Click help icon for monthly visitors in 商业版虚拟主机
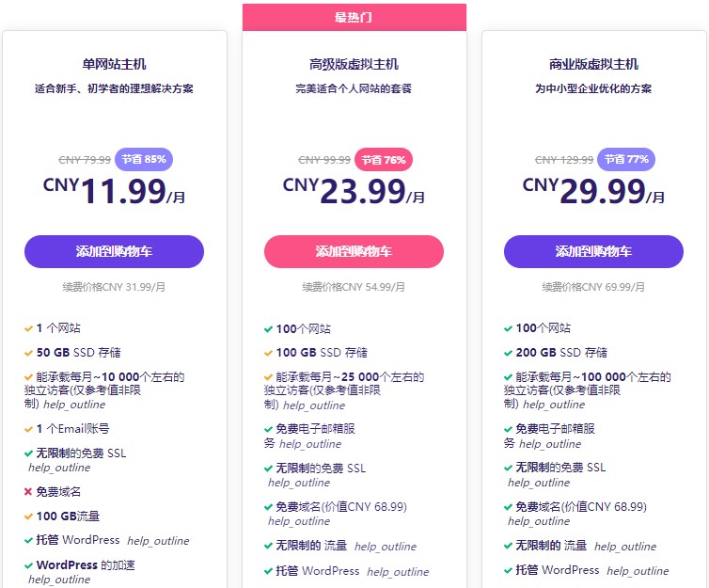This screenshot has height=588, width=709. coord(553,405)
